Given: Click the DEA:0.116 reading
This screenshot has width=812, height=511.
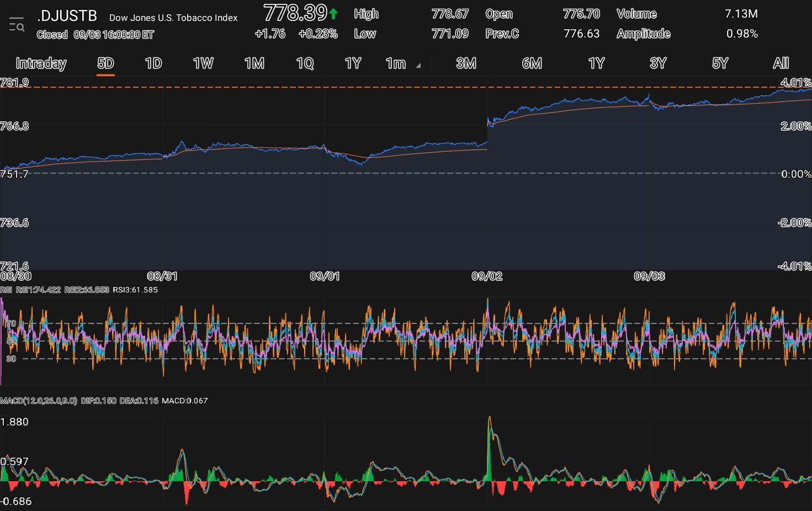Looking at the screenshot, I should tap(139, 401).
